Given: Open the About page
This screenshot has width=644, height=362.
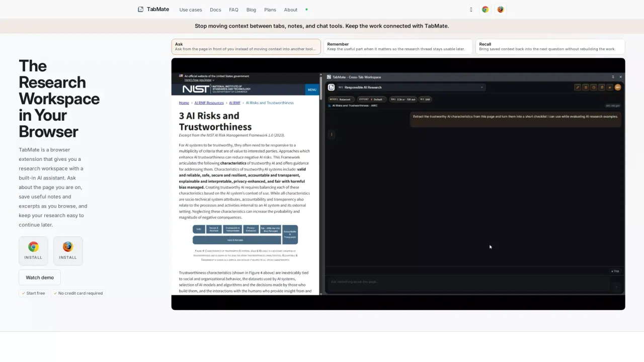Looking at the screenshot, I should (290, 10).
